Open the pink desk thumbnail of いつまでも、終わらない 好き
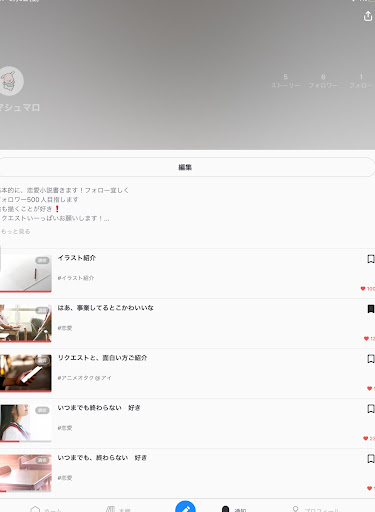This screenshot has height=512, width=375. (26, 473)
